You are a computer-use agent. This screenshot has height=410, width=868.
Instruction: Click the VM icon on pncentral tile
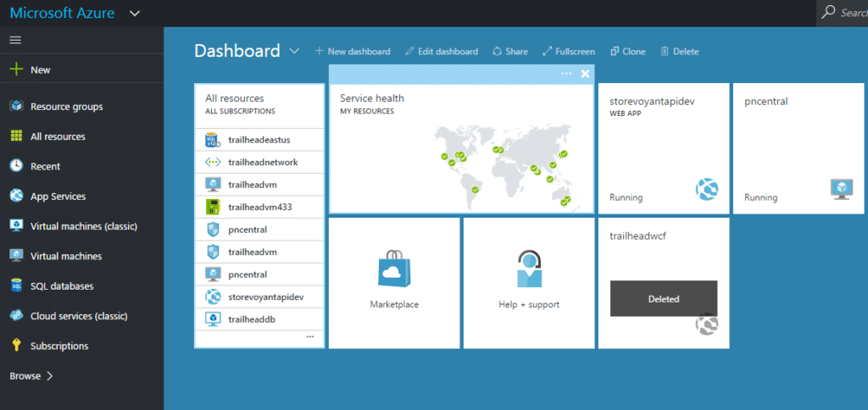point(842,189)
